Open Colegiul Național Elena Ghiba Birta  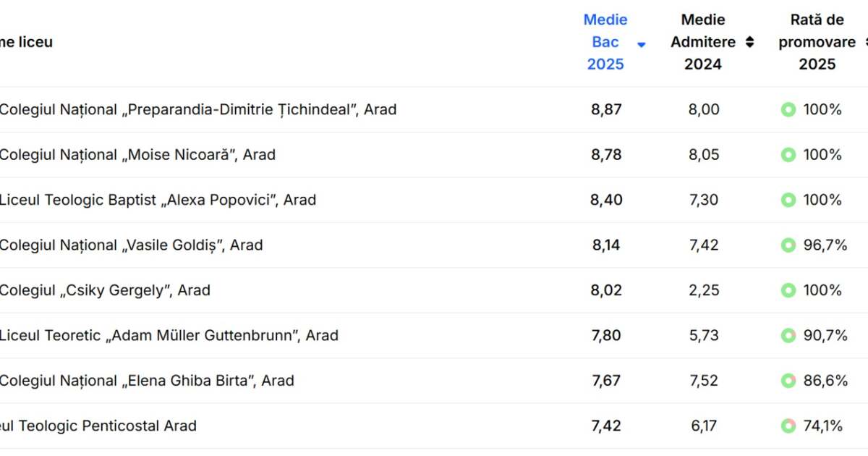point(147,381)
